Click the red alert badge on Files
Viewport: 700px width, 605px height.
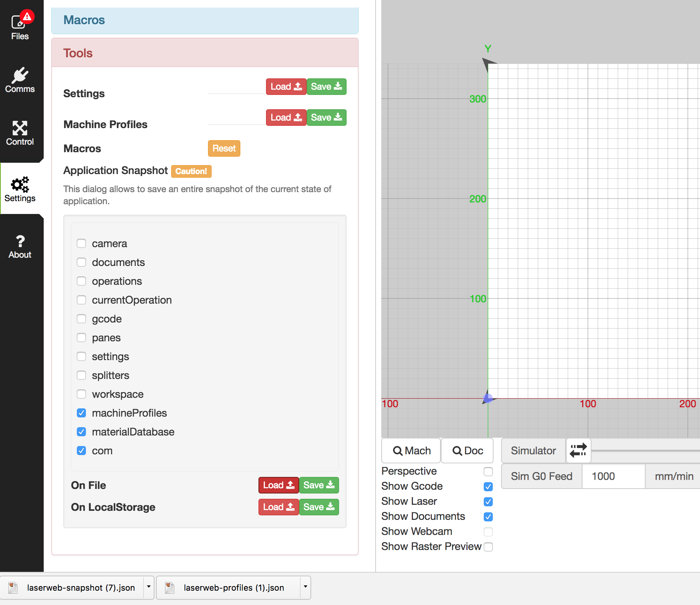(27, 17)
